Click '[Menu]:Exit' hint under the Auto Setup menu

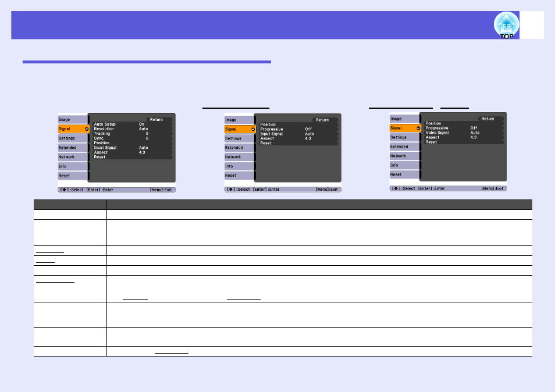161,190
